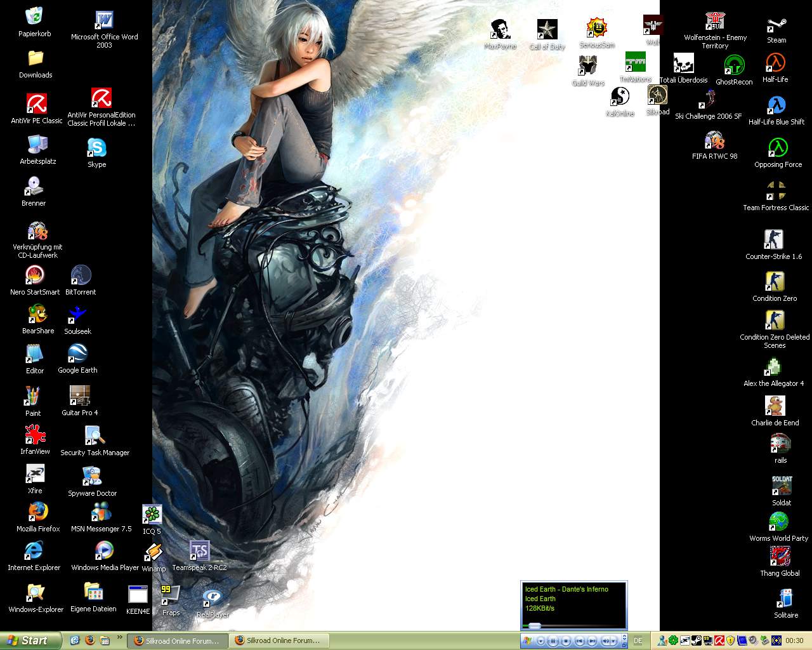Click the Start button
Viewport: 812px width, 650px height.
pos(29,640)
